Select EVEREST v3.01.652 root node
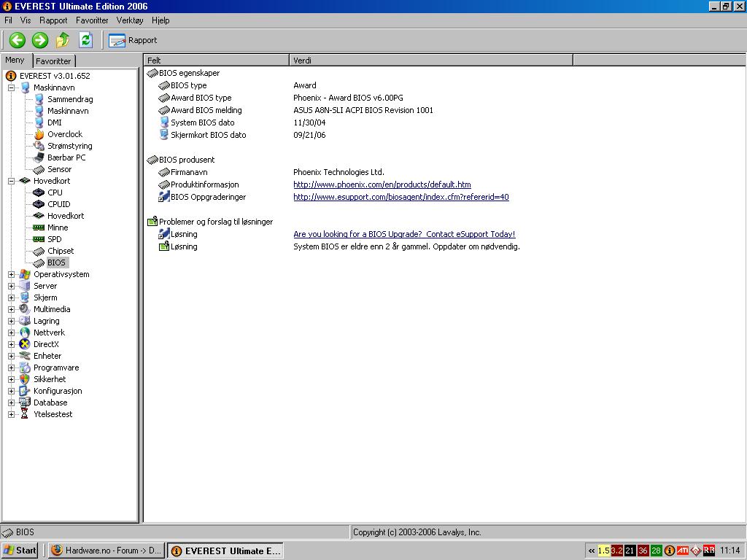 tap(54, 76)
